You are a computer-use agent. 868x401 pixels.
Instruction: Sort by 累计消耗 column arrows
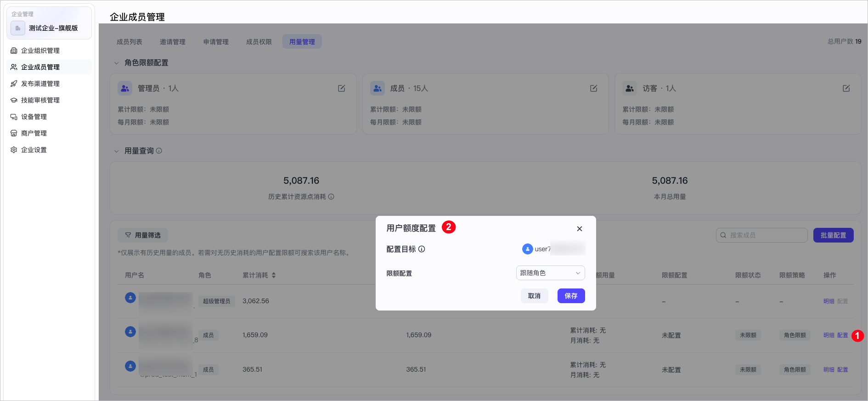[x=274, y=275]
